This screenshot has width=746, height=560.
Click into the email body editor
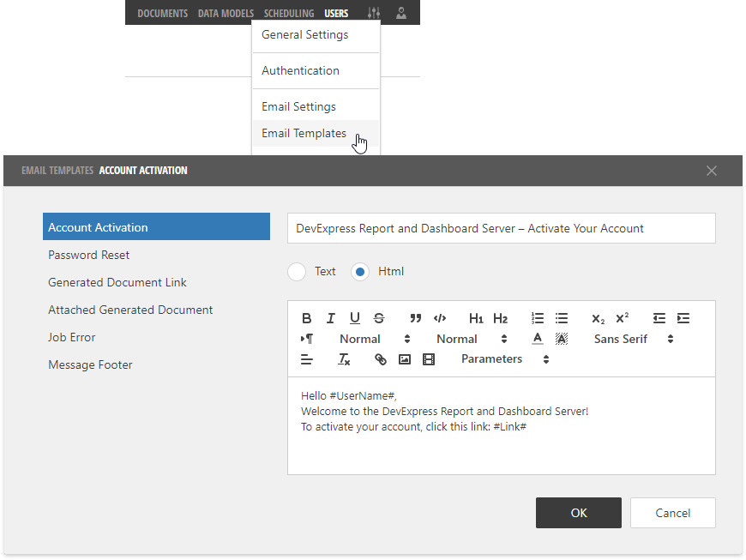click(502, 426)
